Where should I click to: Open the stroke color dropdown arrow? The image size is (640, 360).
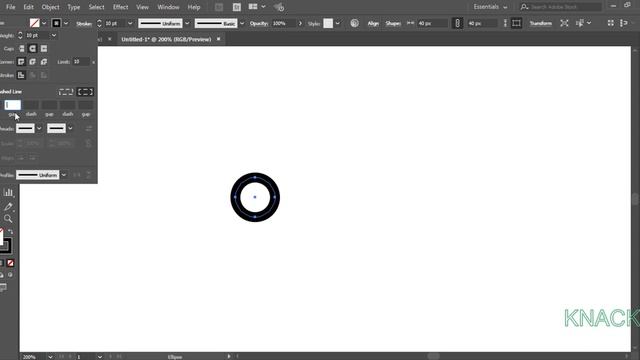(x=66, y=23)
